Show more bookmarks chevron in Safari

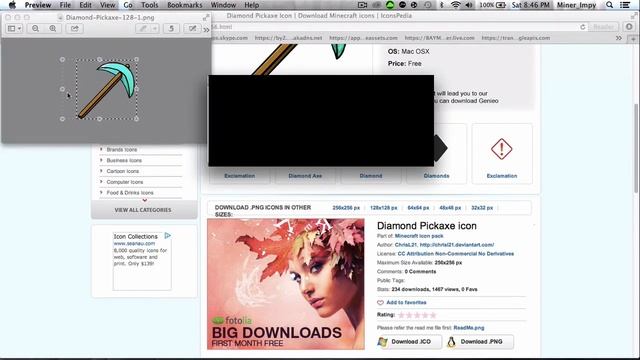coord(619,38)
